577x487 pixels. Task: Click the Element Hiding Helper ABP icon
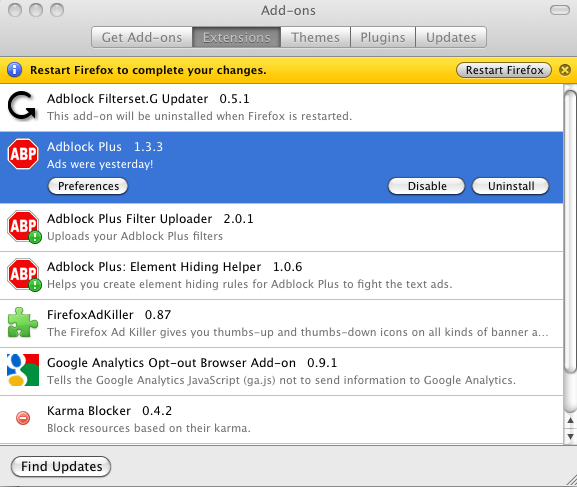(24, 275)
